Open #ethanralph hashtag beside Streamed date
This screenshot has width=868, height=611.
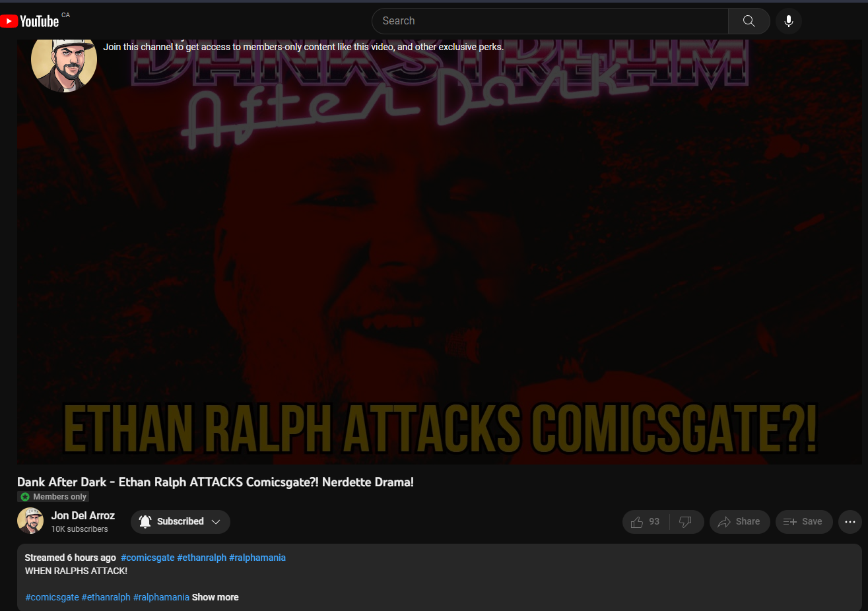click(x=202, y=558)
